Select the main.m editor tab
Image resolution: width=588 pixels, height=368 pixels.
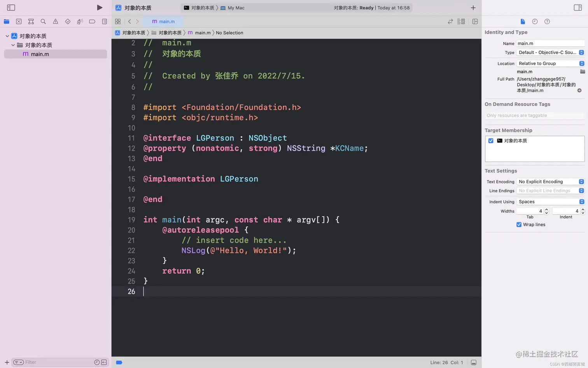(x=163, y=21)
